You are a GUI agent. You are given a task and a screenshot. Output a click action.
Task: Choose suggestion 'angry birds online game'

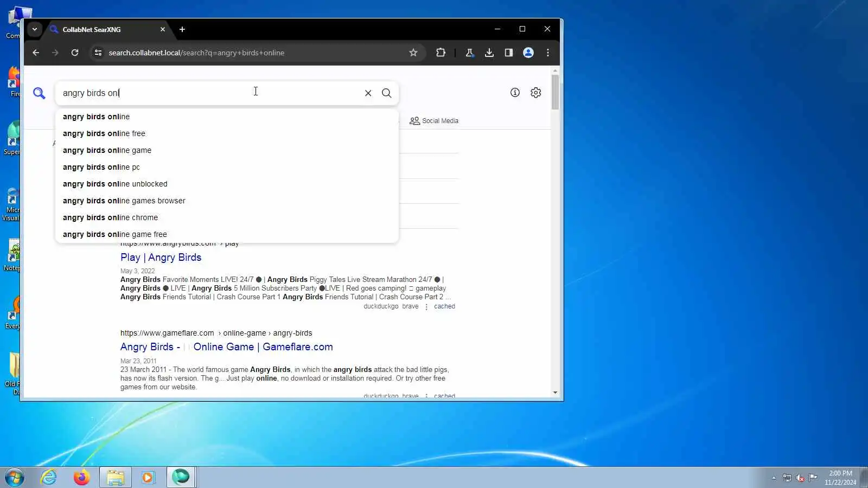227,150
